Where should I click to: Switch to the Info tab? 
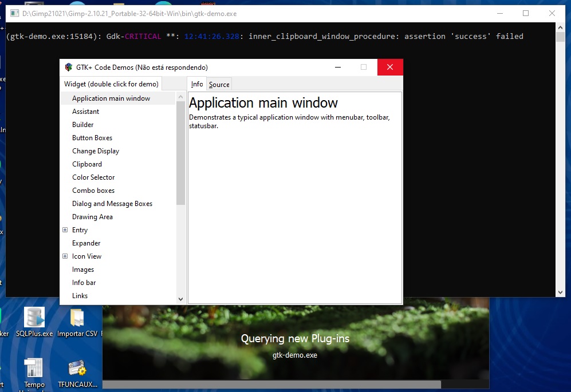[x=197, y=84]
